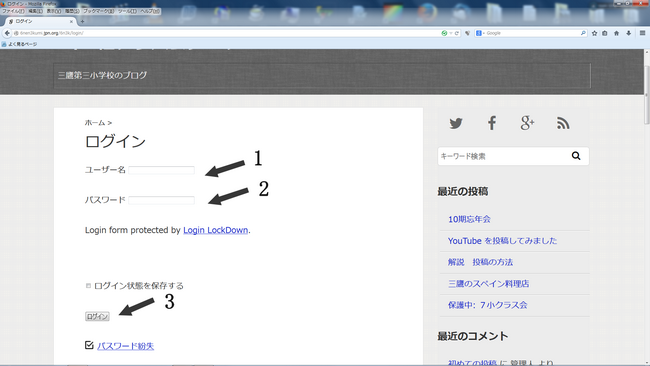Submit with the ログイン button
This screenshot has width=650, height=366.
click(97, 316)
